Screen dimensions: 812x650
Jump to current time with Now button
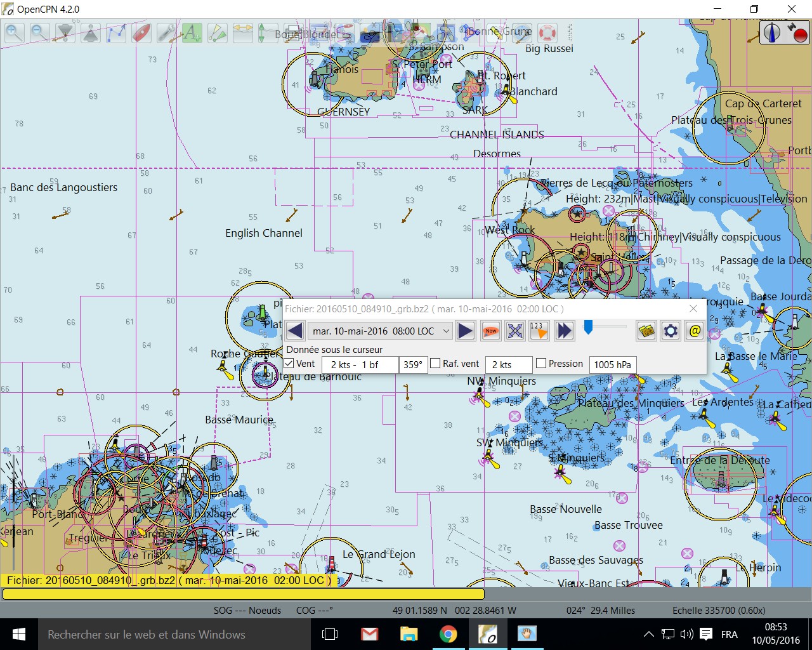coord(490,331)
